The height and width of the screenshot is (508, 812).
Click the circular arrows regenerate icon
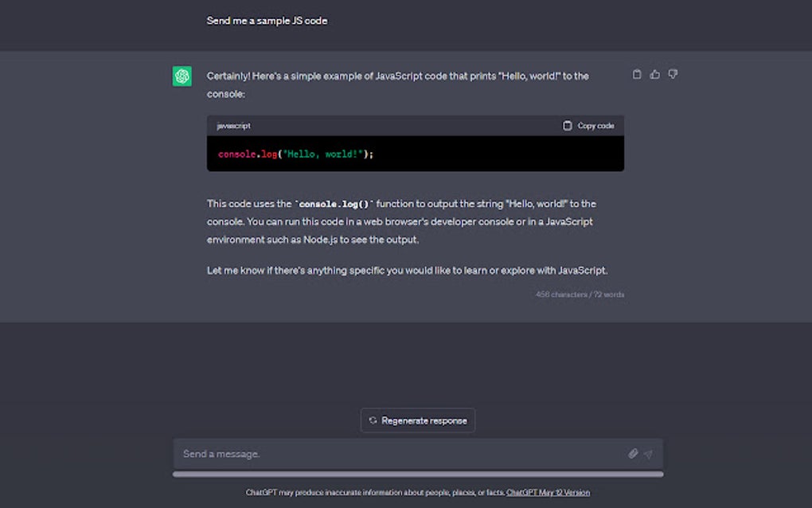[x=373, y=420]
